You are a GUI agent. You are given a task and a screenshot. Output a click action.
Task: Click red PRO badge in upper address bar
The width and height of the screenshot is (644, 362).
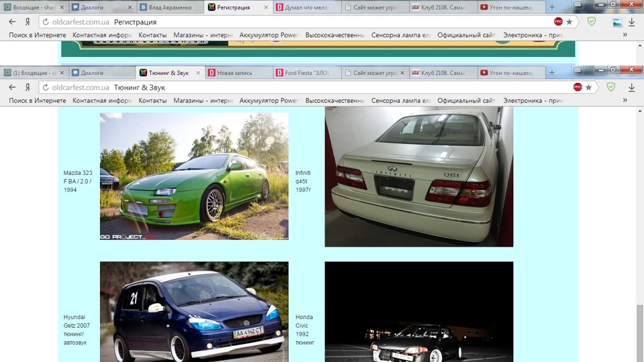557,21
